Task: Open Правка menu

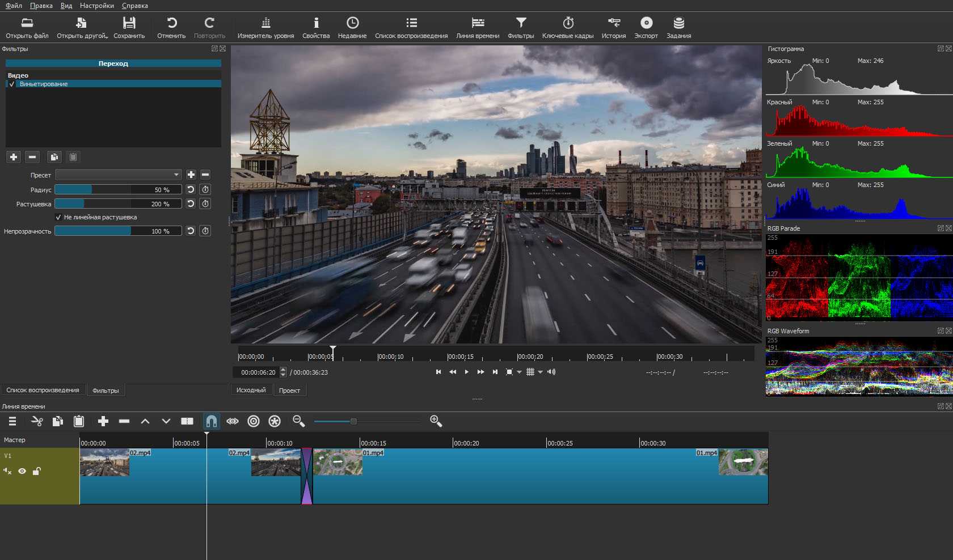Action: pos(41,6)
